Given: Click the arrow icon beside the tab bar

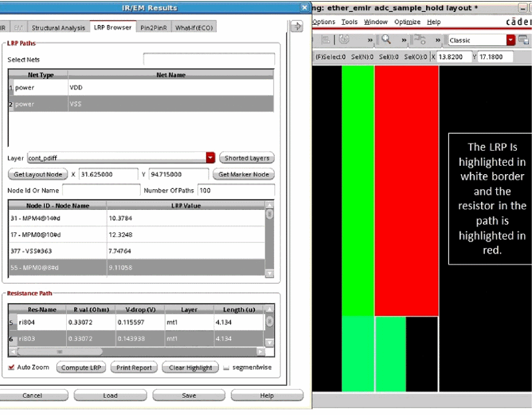Looking at the screenshot, I should (297, 27).
